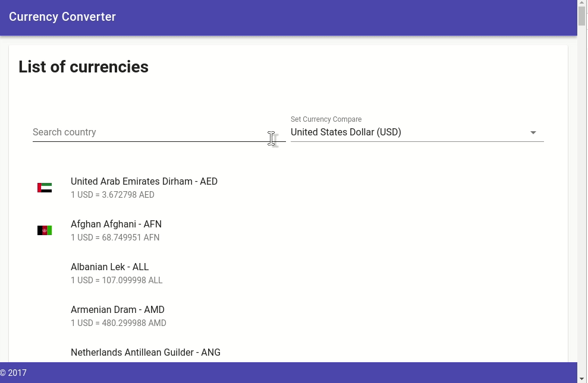Click the Afghanistan flag icon
This screenshot has width=588, height=383.
tap(45, 230)
